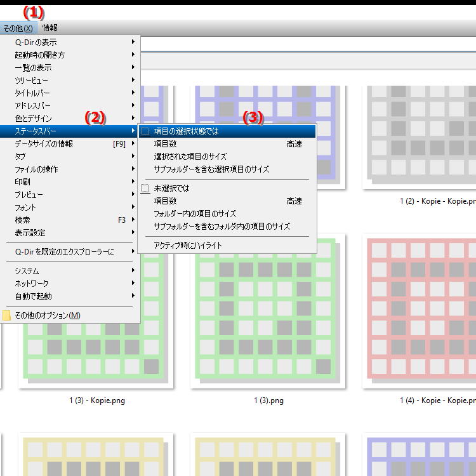Open the 自動で起動 menu entry
Screen dimensions: 476x476
coord(70,296)
